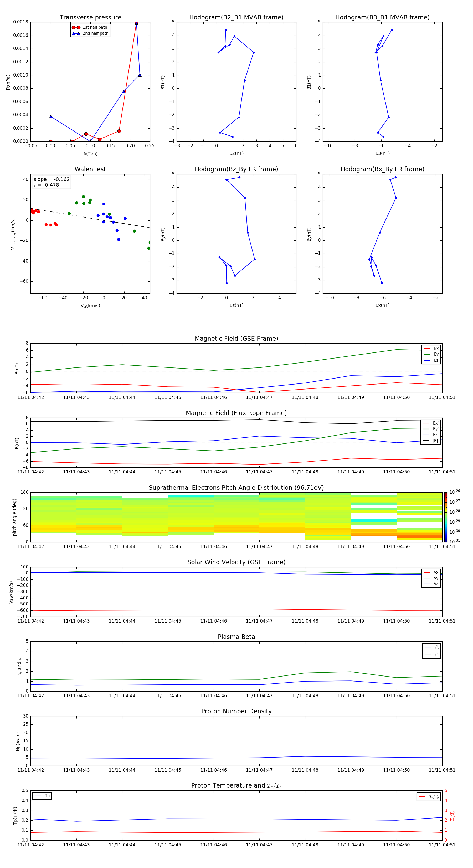Click the 'A(T·m)' x-axis label
The image size is (473, 868).
(90, 154)
